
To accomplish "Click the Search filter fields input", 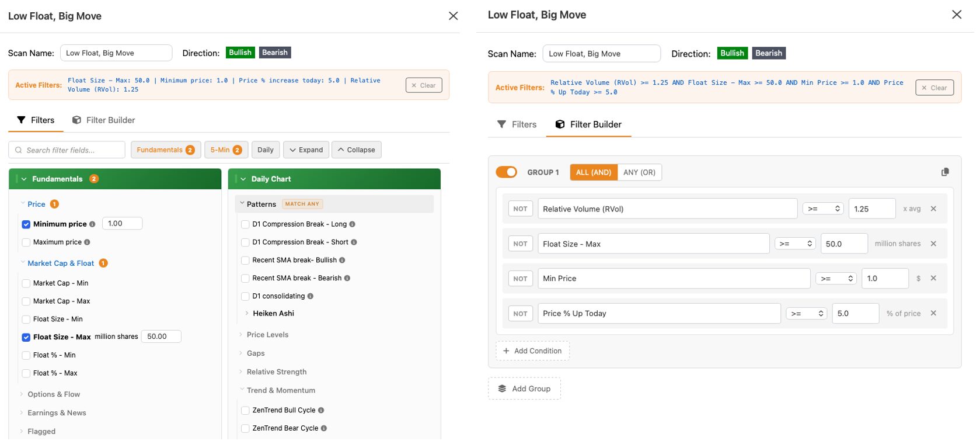I will point(67,150).
